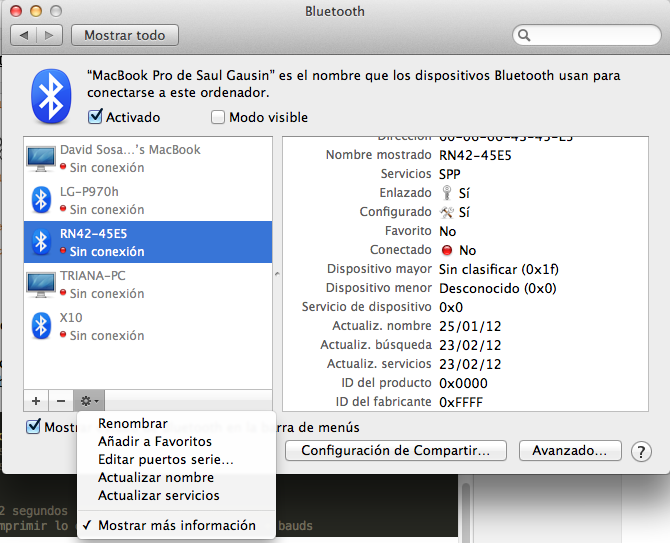Select TRIANA-PC in the device list
Viewport: 670px width, 543px height.
pyautogui.click(x=148, y=284)
